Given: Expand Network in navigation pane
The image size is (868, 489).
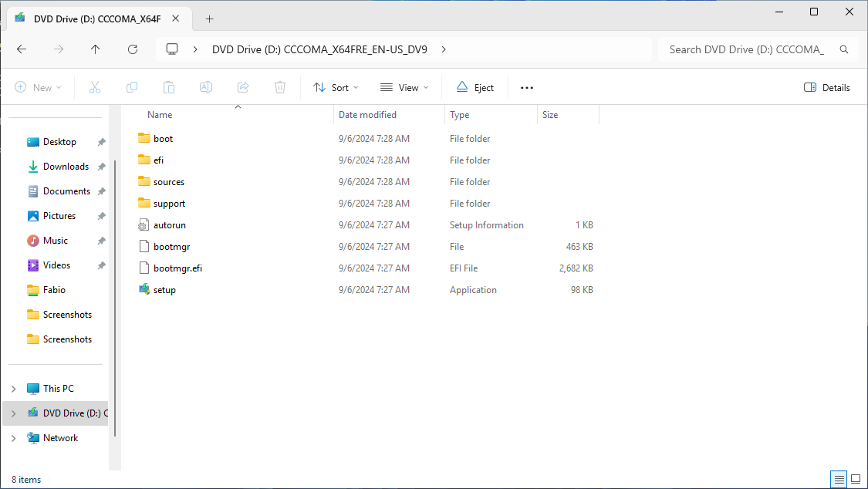Looking at the screenshot, I should pos(14,438).
